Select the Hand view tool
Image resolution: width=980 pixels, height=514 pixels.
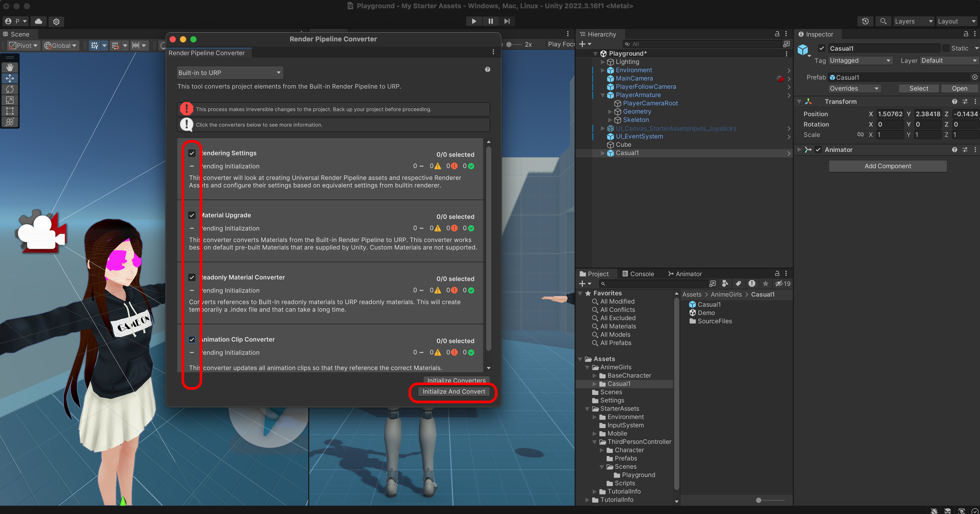(10, 67)
